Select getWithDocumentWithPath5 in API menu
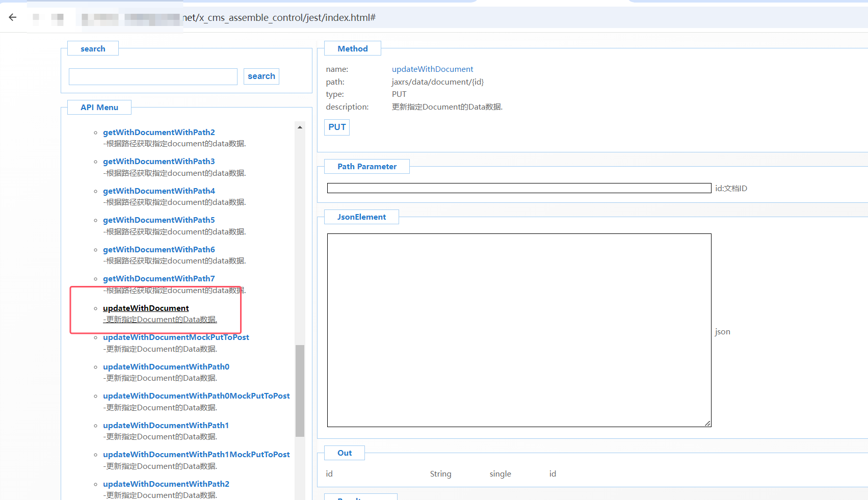Image resolution: width=868 pixels, height=500 pixels. point(159,220)
